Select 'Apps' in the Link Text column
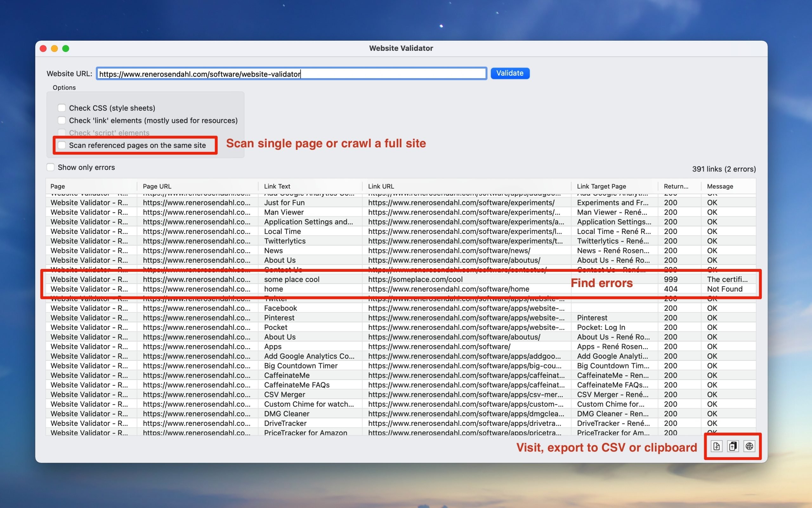The width and height of the screenshot is (812, 508). [273, 346]
